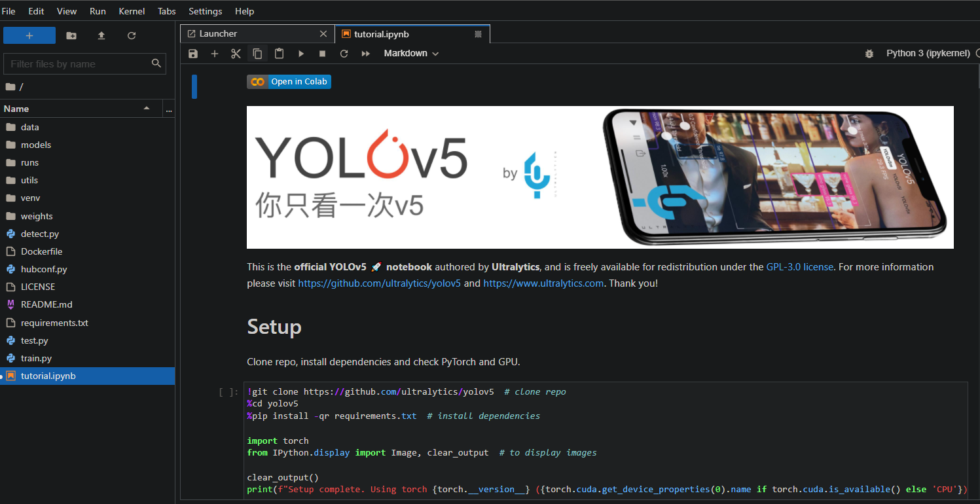Open the runs folder

87,162
